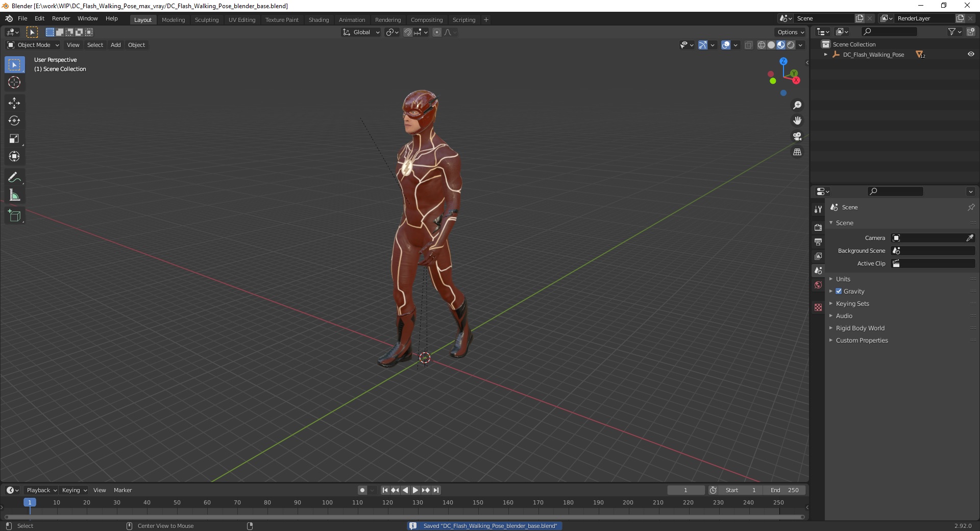
Task: Select the Scale tool
Action: [14, 139]
